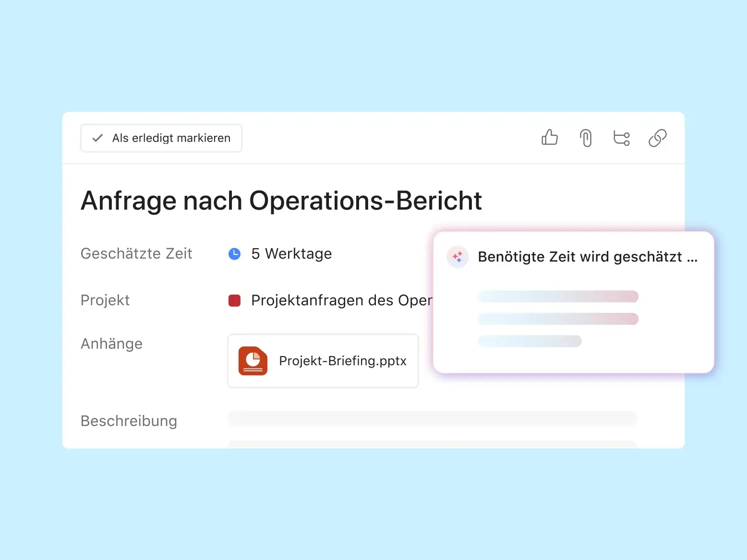
Task: Open the Projekt-Briefing.pptx attachment
Action: point(323,361)
